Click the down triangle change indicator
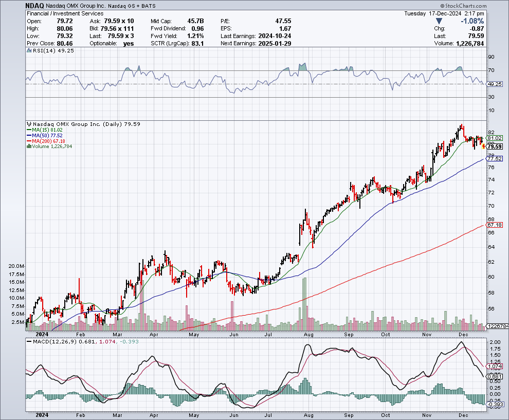The image size is (509, 420). [439, 21]
